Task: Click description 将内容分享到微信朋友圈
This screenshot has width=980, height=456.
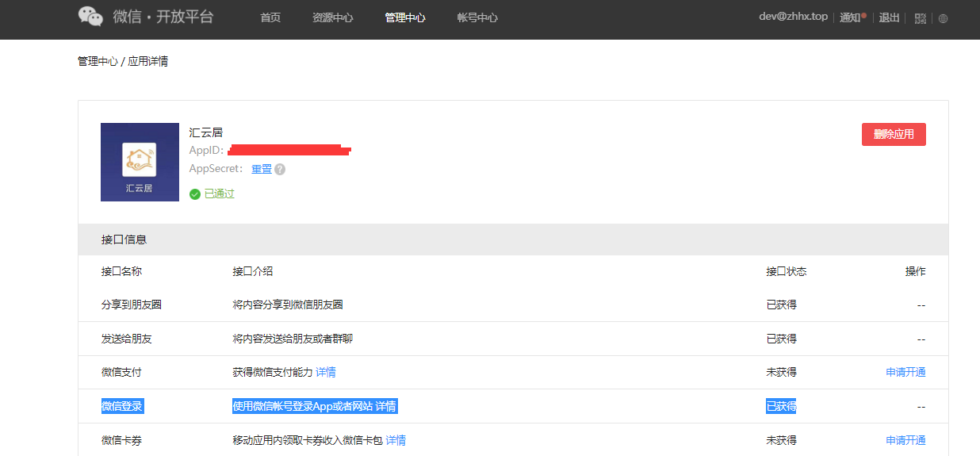Action: coord(288,305)
